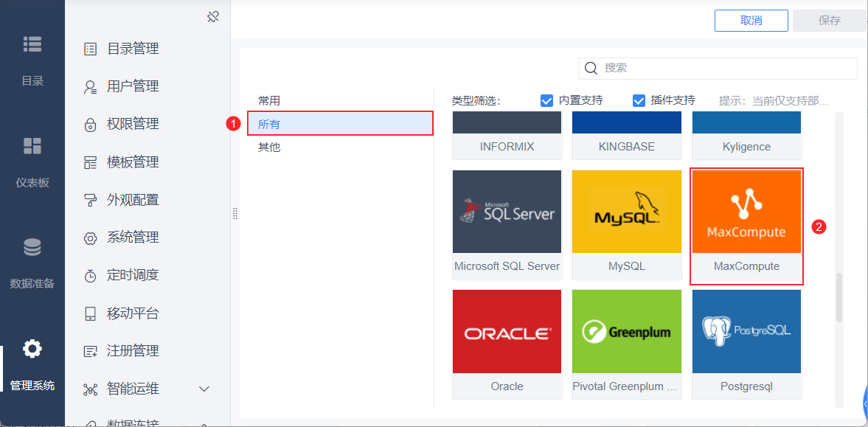Select the MySQL dolphin logo tile
This screenshot has width=868, height=427.
coord(627,212)
